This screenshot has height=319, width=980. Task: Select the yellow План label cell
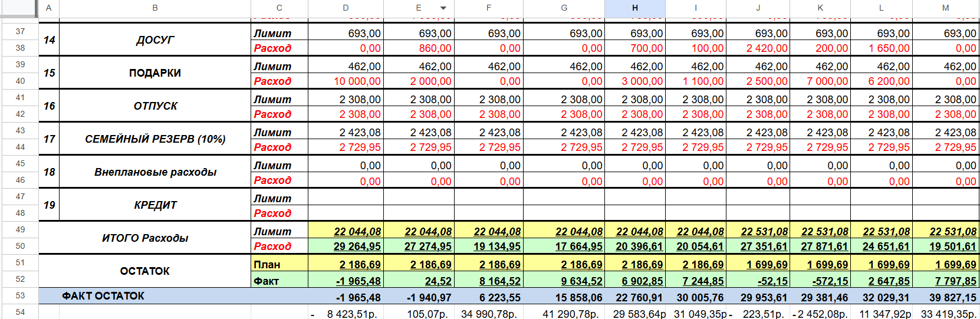[x=279, y=265]
